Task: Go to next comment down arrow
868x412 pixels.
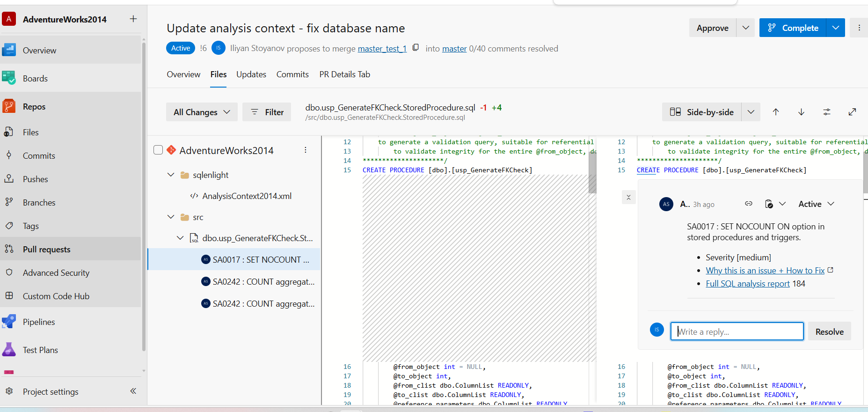Action: coord(801,112)
